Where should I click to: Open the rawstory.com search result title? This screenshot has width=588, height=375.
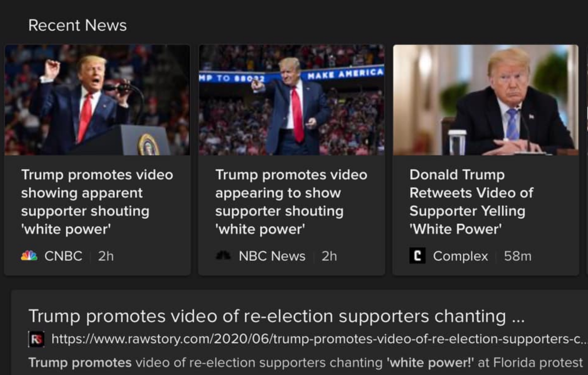[x=276, y=316]
